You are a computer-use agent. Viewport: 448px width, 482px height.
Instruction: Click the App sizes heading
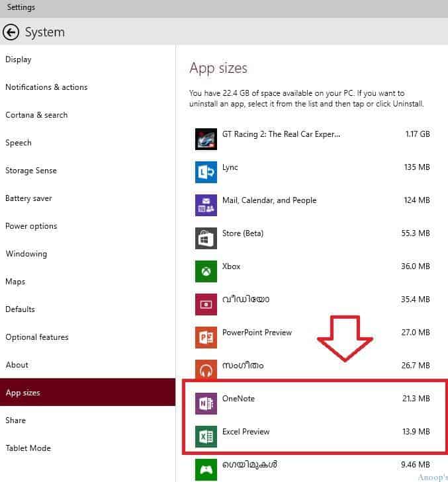[218, 68]
